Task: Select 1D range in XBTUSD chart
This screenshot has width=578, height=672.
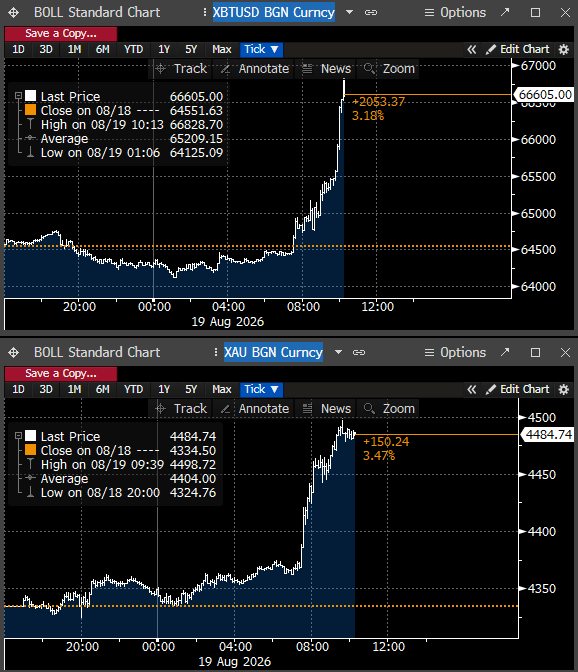Action: pyautogui.click(x=18, y=49)
